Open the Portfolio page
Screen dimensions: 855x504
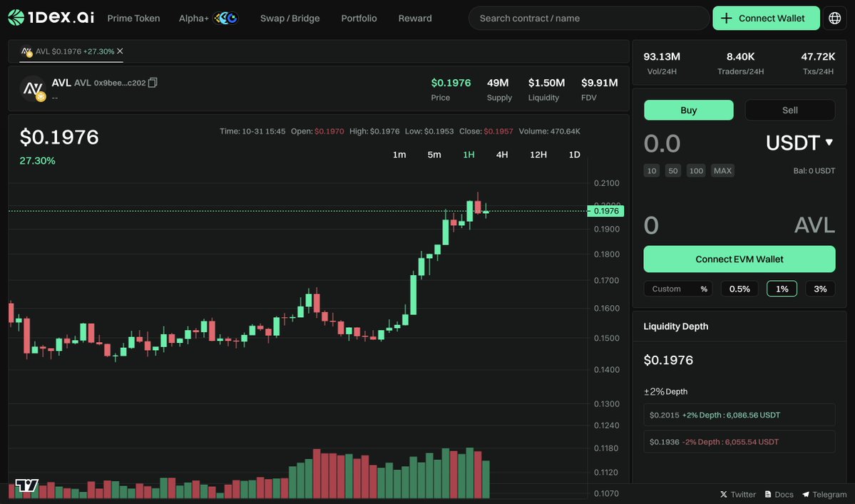pos(359,18)
